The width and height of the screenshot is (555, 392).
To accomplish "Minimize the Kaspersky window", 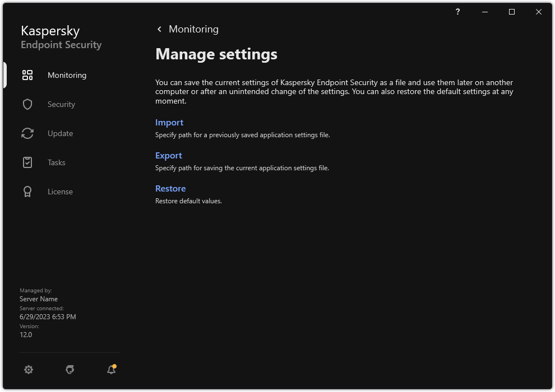I will click(483, 12).
